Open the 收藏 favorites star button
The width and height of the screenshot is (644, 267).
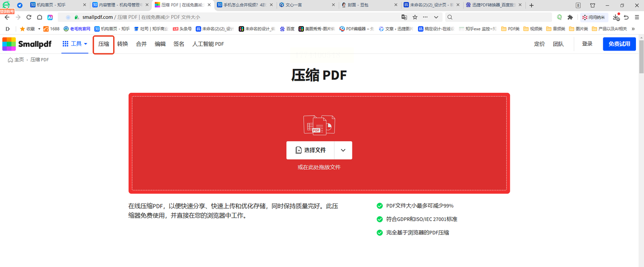coord(27,29)
